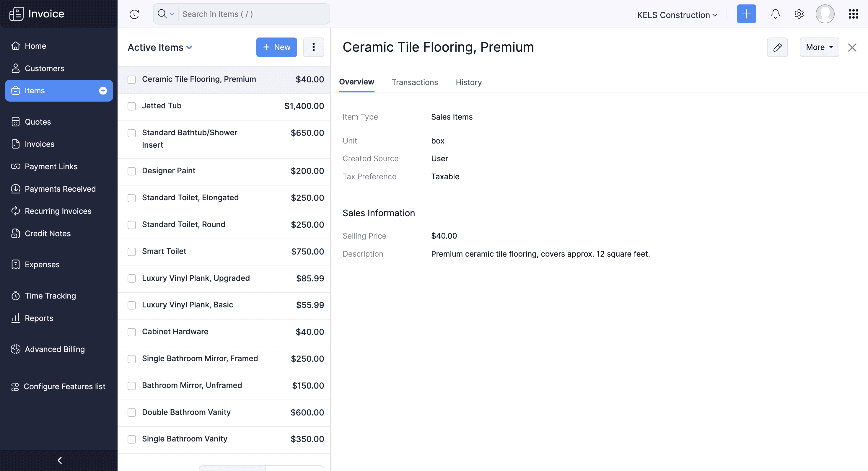Click the Invoice app logo

17,14
